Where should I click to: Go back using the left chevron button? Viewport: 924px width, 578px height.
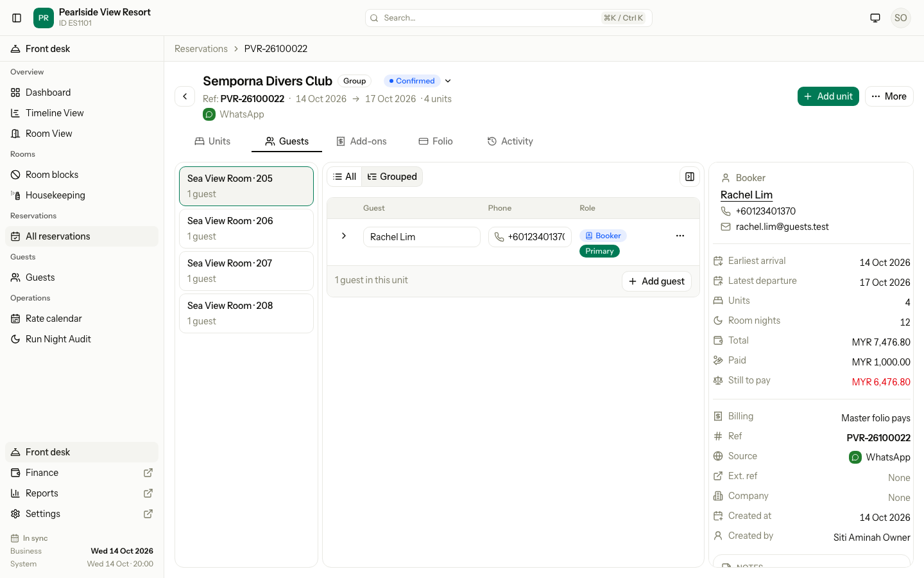[185, 96]
